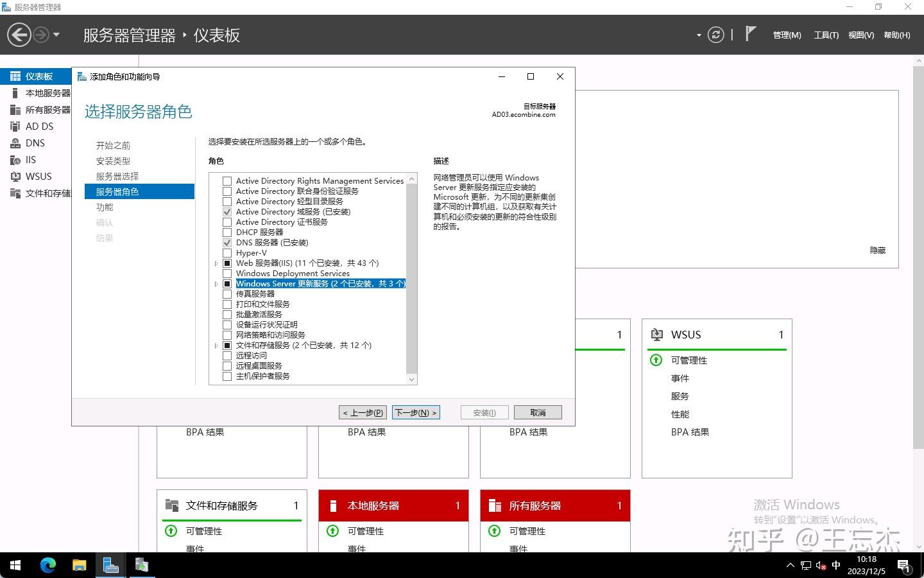Check 远程桌面服务 role
924x578 pixels.
(227, 366)
